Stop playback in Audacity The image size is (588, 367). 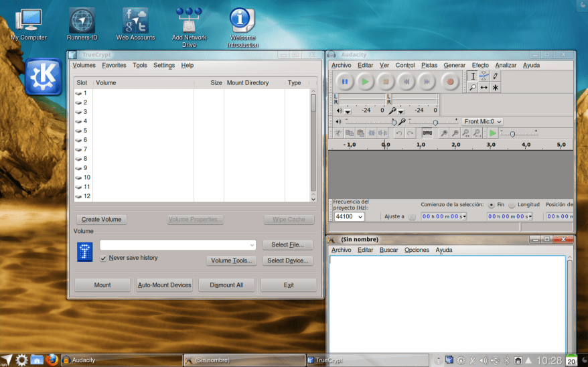point(386,81)
